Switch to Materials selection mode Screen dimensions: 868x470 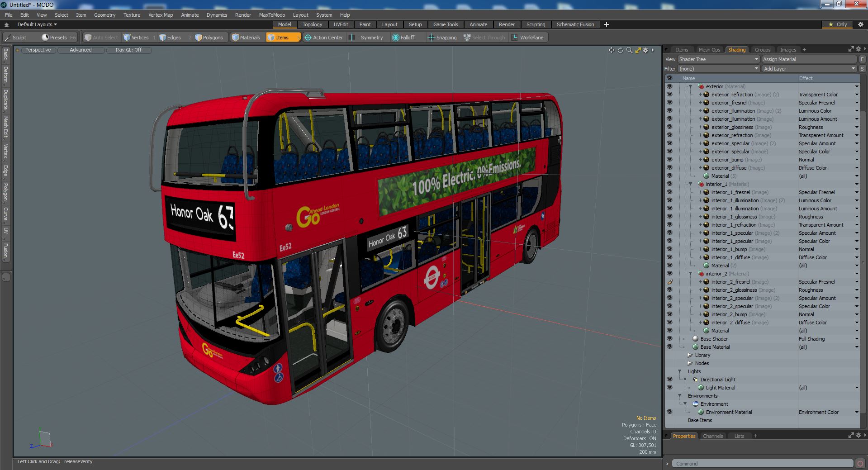[x=247, y=38]
